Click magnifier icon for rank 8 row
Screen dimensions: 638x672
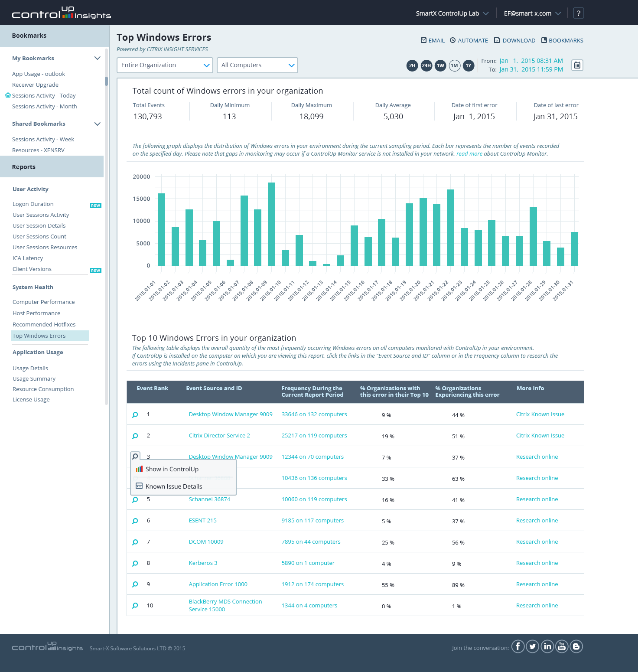tap(135, 564)
